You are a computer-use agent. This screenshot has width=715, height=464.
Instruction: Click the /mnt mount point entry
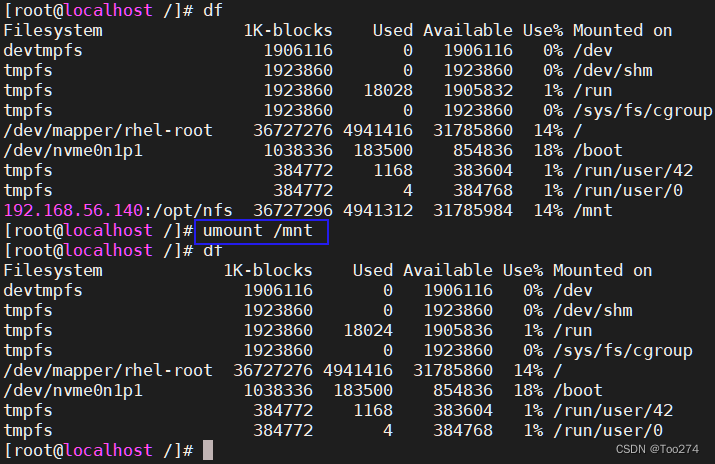pyautogui.click(x=593, y=211)
